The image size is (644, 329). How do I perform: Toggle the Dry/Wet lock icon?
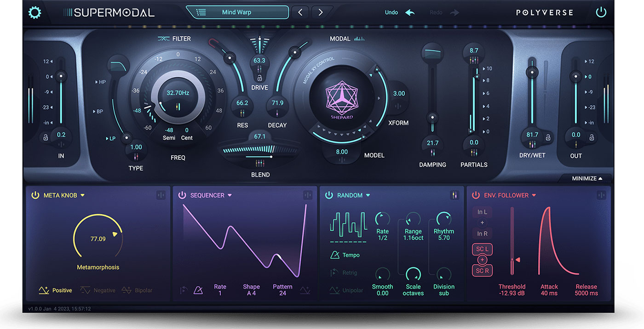coord(548,137)
